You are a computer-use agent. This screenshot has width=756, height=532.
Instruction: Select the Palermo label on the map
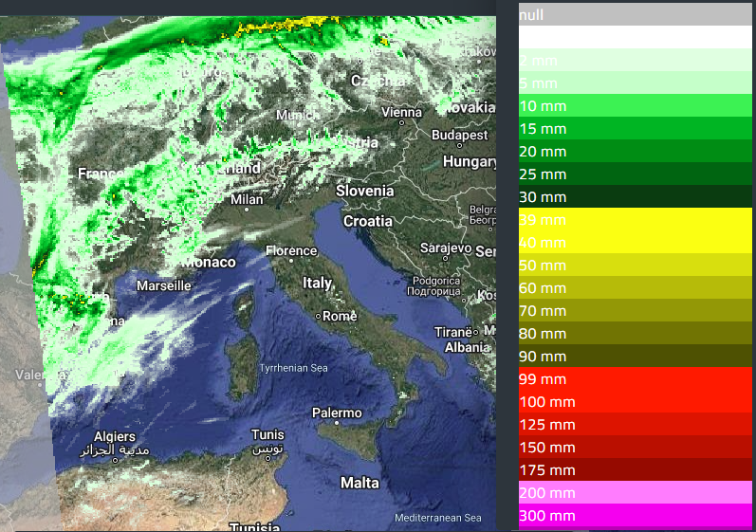coord(337,413)
